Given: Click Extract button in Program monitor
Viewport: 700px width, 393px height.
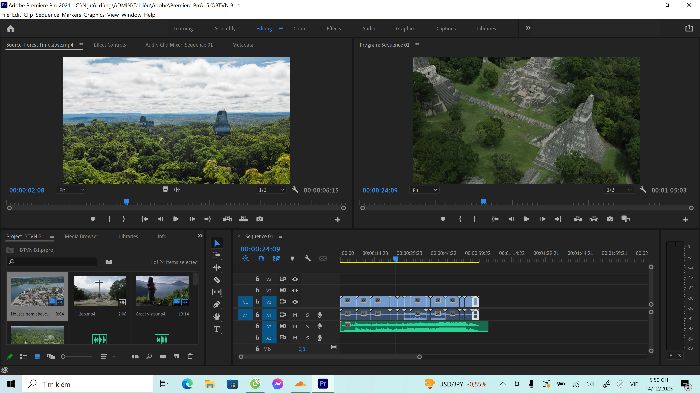Looking at the screenshot, I should pyautogui.click(x=594, y=219).
